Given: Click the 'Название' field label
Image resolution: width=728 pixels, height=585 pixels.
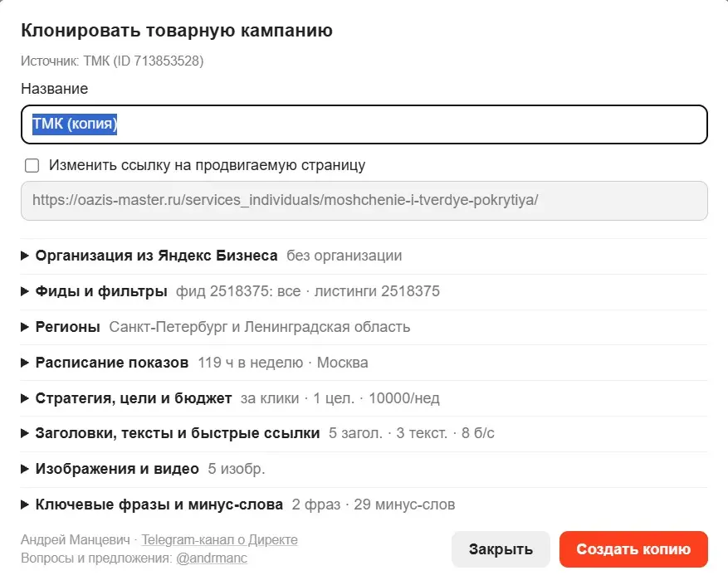Looking at the screenshot, I should [x=54, y=89].
